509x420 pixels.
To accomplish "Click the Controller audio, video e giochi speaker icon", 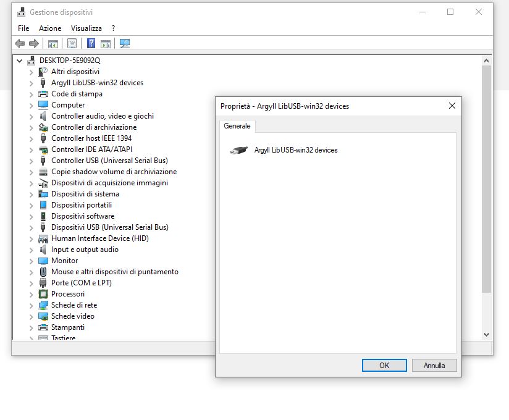I will pyautogui.click(x=43, y=116).
